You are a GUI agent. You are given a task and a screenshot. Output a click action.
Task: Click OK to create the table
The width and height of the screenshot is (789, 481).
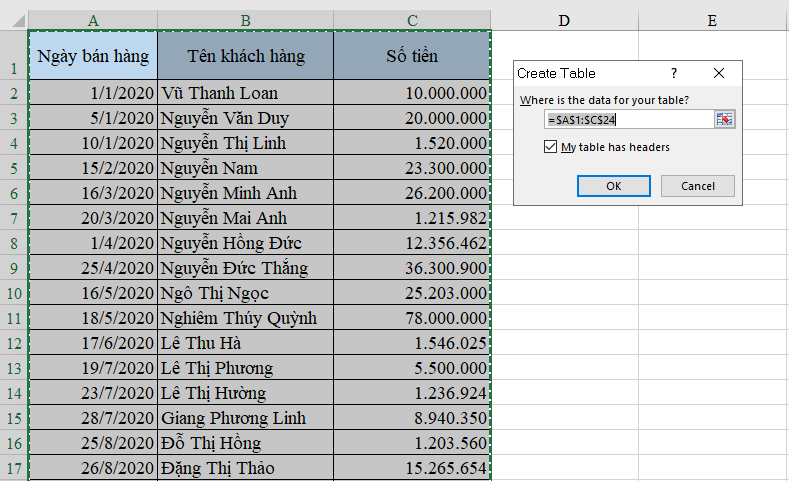614,186
